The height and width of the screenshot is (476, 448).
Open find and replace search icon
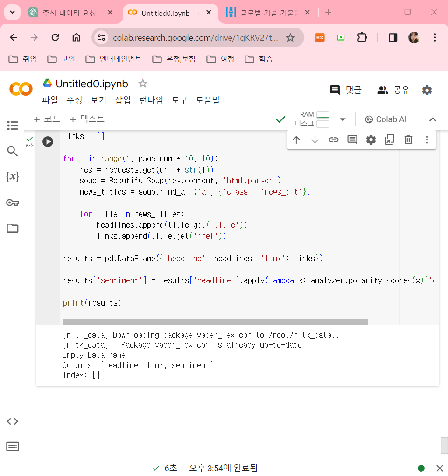coord(13,151)
